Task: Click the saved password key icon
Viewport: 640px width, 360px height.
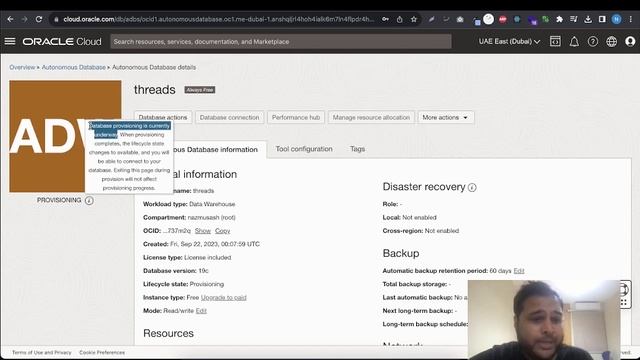Action: tap(385, 19)
